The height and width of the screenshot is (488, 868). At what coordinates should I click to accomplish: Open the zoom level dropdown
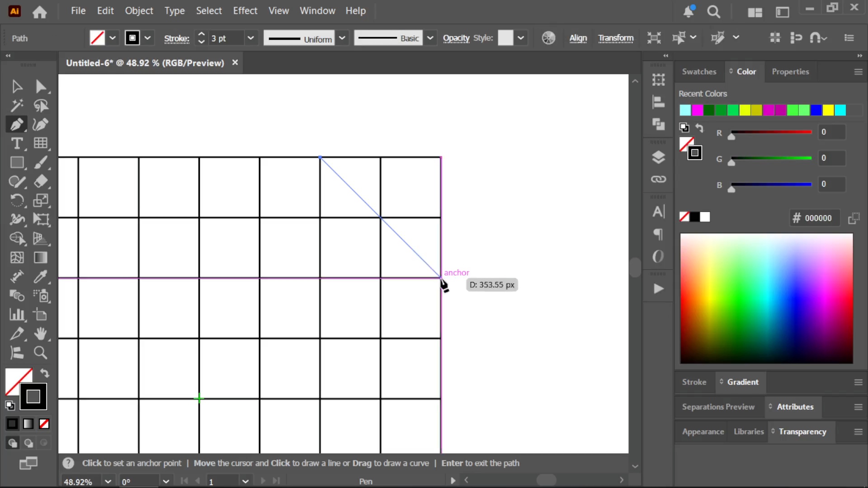pos(108,482)
